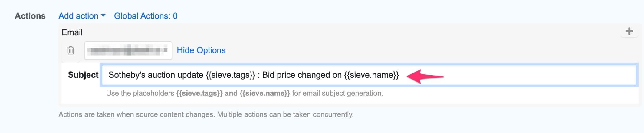Place cursor on {{sieve.tags}} inside subject field
Screen dimensions: 644x133
230,75
